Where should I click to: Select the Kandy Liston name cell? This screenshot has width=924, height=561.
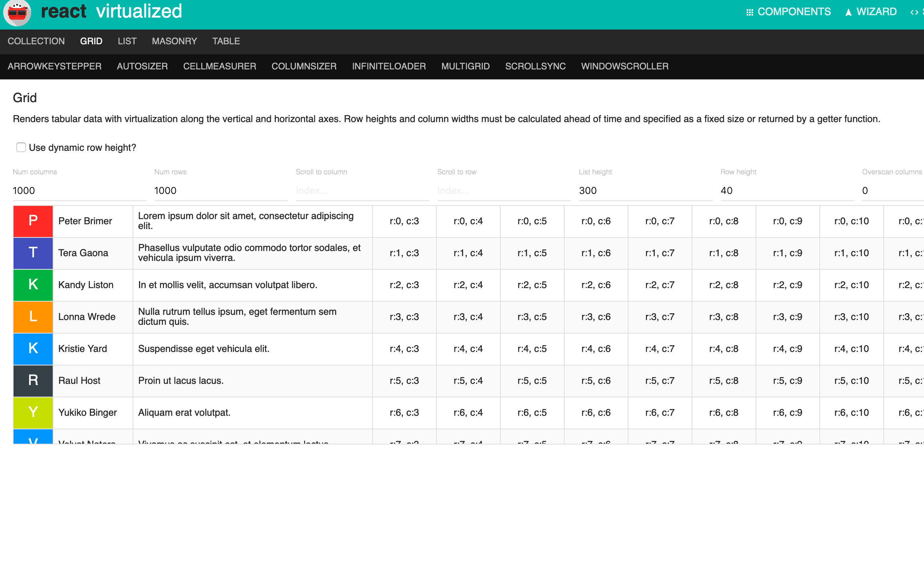pos(93,285)
